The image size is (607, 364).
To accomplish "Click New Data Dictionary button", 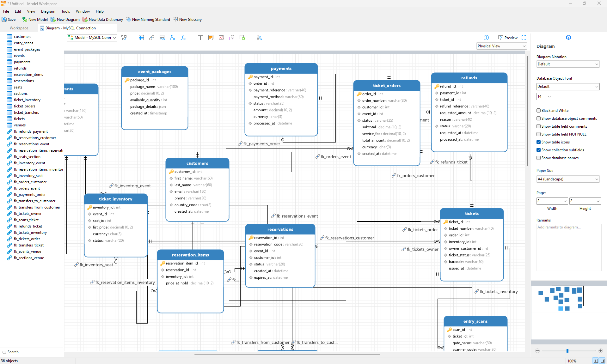I will click(x=103, y=20).
